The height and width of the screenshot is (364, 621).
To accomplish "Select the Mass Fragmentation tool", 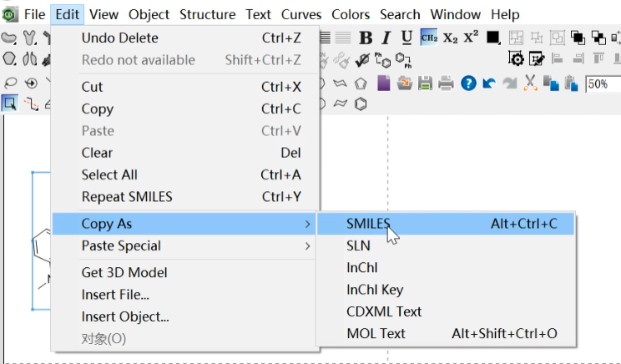I will coord(31,104).
